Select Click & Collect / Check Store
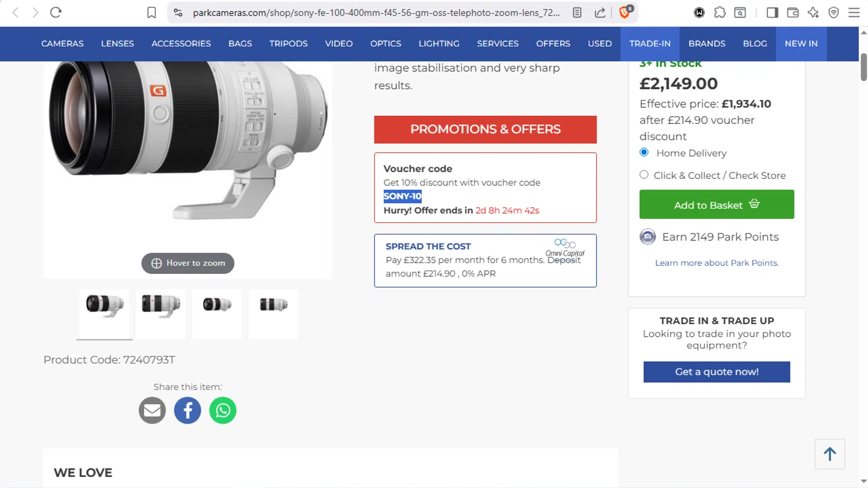Image resolution: width=868 pixels, height=488 pixels. point(644,175)
